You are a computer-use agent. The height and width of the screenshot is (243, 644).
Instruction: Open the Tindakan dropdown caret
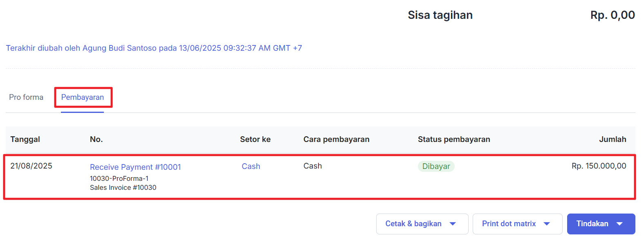pos(619,224)
